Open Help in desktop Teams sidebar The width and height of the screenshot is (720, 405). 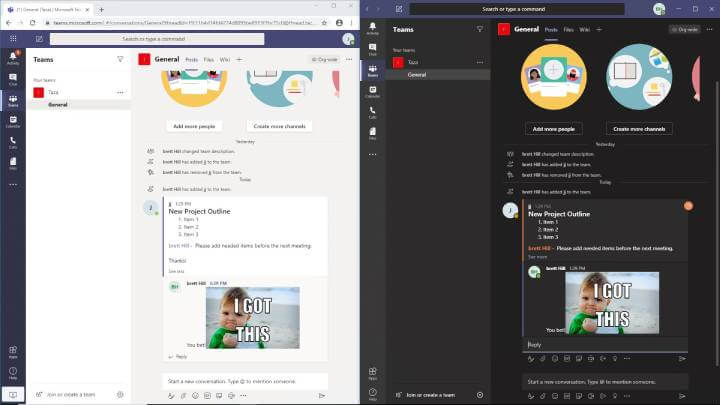(x=372, y=394)
